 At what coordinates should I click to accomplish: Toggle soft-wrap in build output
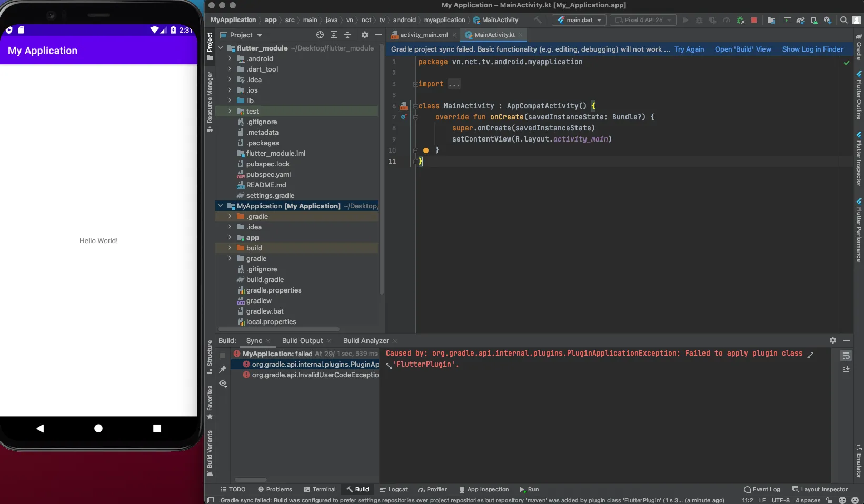(x=846, y=356)
